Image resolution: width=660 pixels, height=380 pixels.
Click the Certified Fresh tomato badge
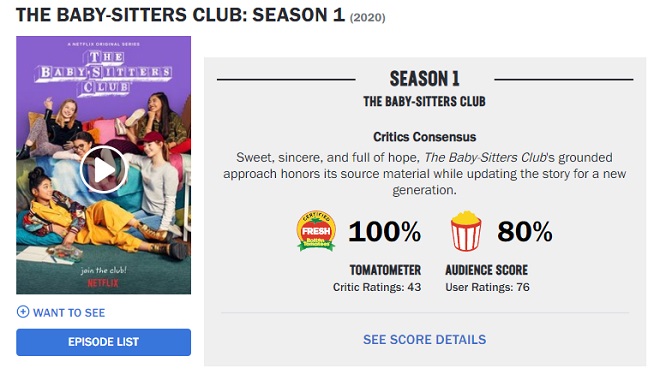(x=316, y=231)
